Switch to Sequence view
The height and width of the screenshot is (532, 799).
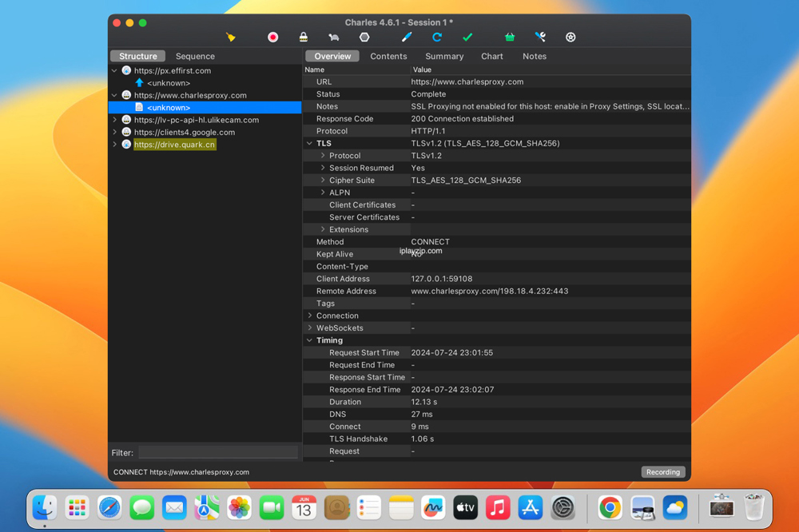click(x=195, y=56)
